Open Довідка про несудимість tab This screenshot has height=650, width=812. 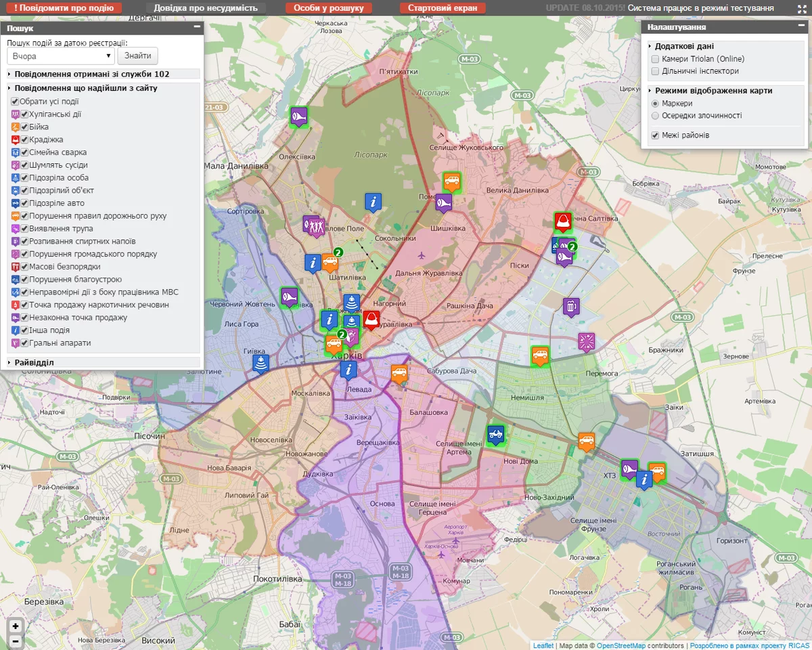206,8
